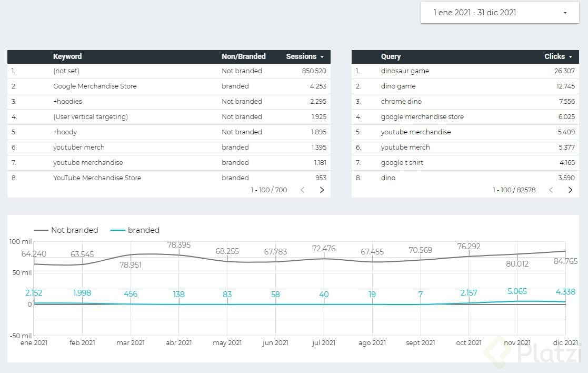This screenshot has width=588, height=373.
Task: Click the 84.765 data label for dic 2021
Action: coord(565,261)
